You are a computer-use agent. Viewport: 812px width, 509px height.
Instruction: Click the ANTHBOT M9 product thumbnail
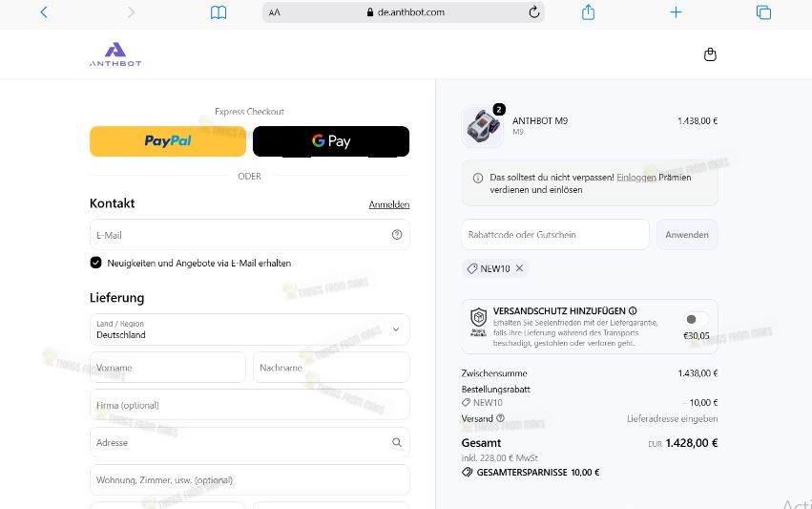pos(483,127)
